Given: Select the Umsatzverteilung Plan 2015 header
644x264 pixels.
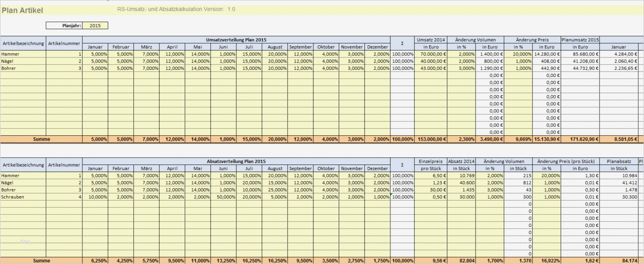Looking at the screenshot, I should click(x=236, y=40).
